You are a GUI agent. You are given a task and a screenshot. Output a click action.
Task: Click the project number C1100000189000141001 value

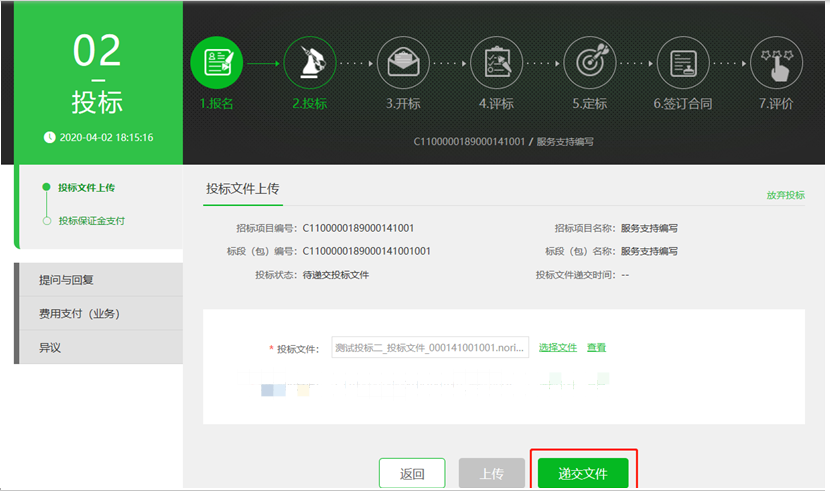coord(358,229)
